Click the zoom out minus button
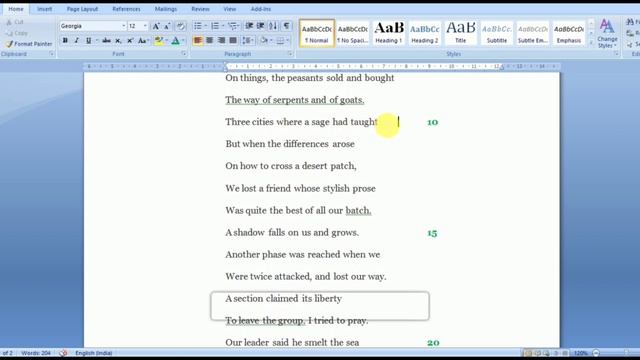This screenshot has height=360, width=640. click(x=596, y=353)
